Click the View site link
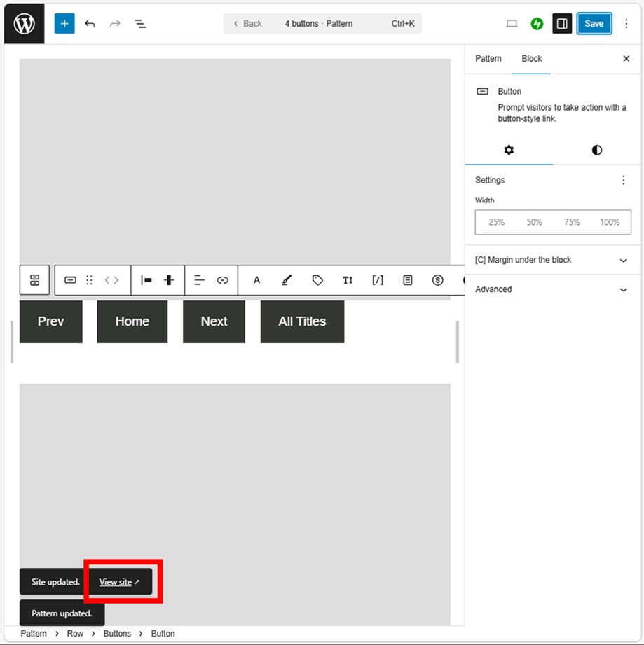Screen dimensions: 644x645 (119, 582)
